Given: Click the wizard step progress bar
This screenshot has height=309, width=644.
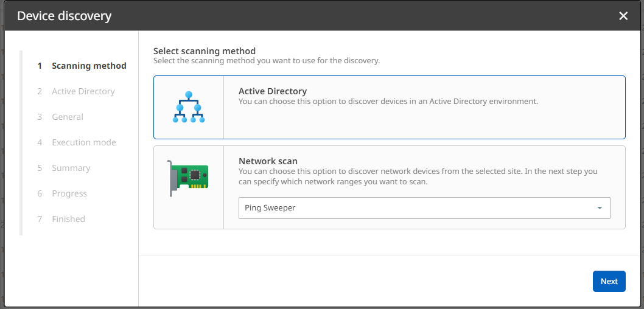Looking at the screenshot, I should coord(21,142).
